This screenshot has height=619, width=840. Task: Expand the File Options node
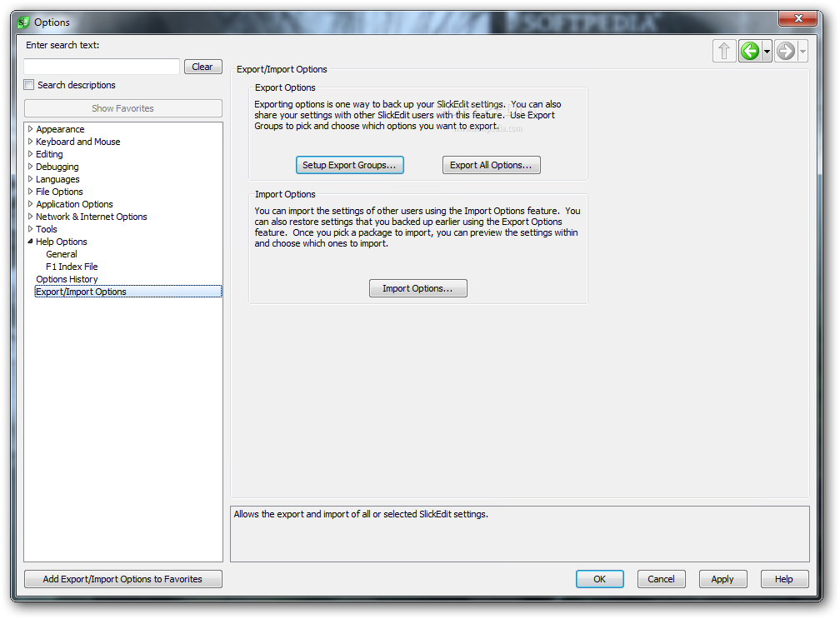pyautogui.click(x=31, y=191)
